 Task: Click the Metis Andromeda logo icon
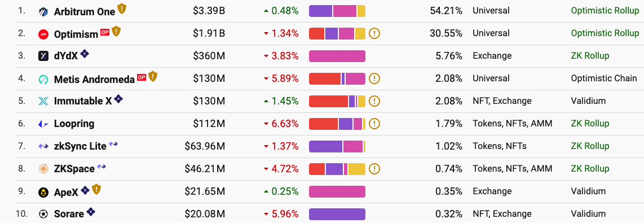point(43,79)
